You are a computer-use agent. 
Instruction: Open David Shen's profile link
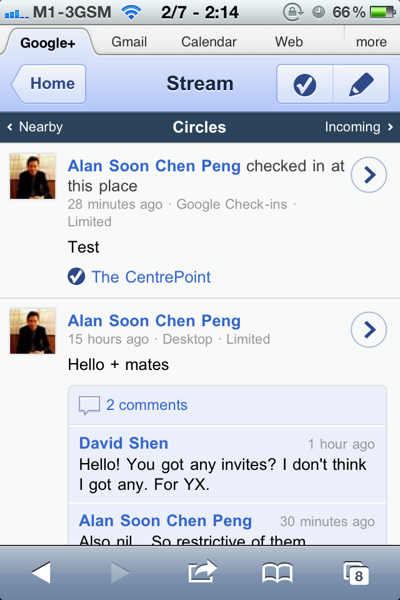(x=123, y=443)
